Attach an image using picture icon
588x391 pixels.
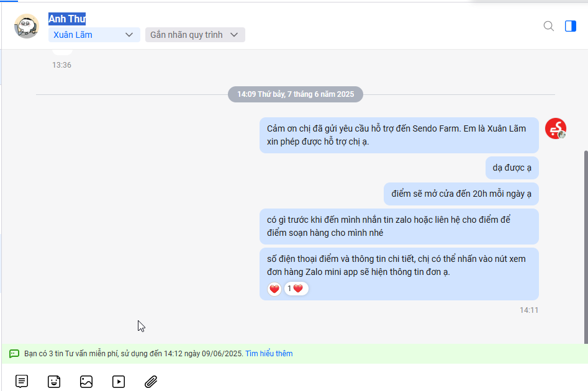click(x=86, y=382)
